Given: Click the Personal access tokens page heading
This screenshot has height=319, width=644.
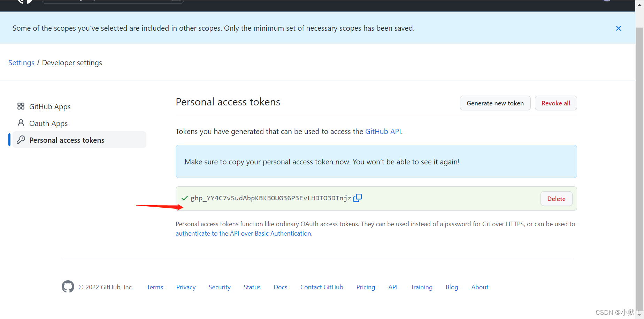Looking at the screenshot, I should click(228, 102).
